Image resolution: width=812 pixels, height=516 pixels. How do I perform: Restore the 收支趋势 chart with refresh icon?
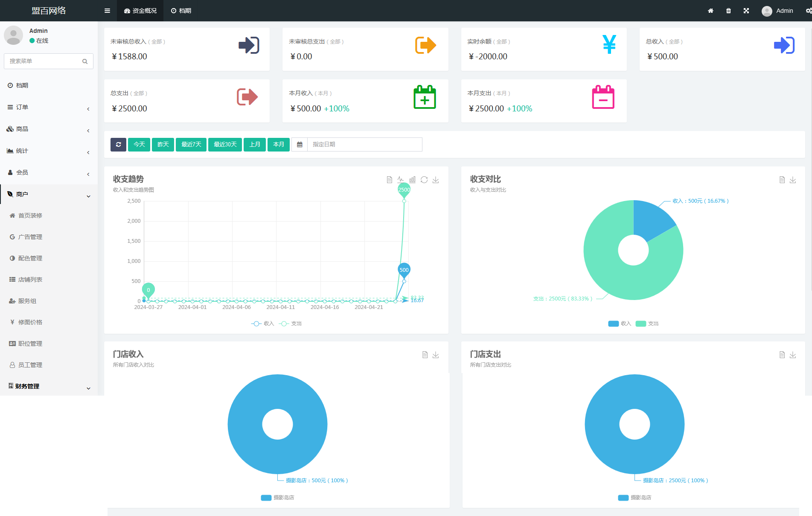click(x=424, y=180)
